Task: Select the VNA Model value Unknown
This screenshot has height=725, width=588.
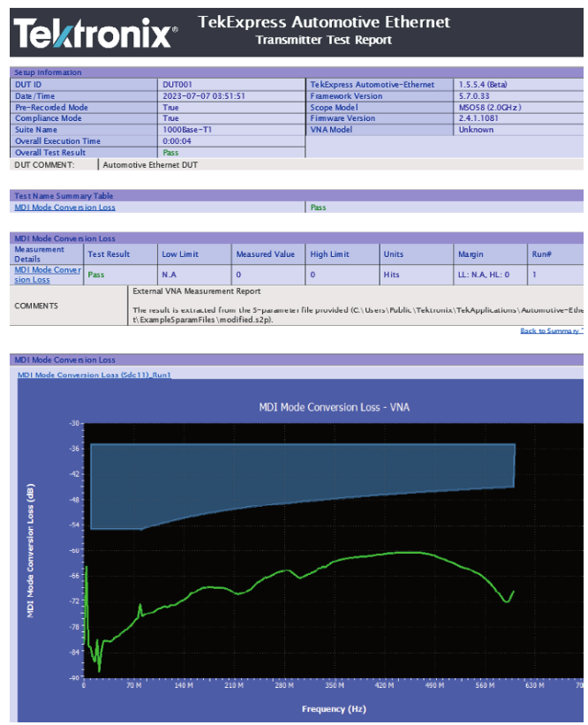Action: pyautogui.click(x=476, y=130)
